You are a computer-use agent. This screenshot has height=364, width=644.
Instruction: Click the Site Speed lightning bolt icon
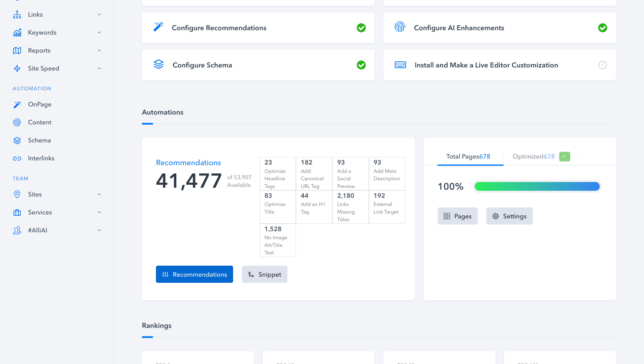tap(17, 68)
